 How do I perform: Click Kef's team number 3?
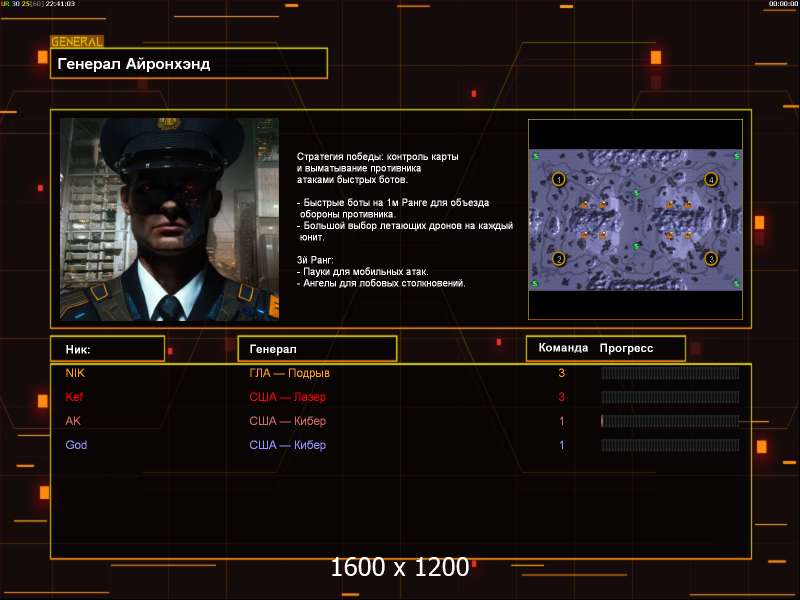(x=562, y=397)
